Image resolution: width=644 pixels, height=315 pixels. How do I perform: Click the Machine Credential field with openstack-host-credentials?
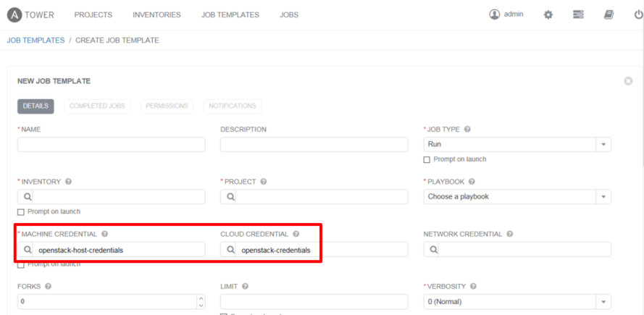point(119,249)
